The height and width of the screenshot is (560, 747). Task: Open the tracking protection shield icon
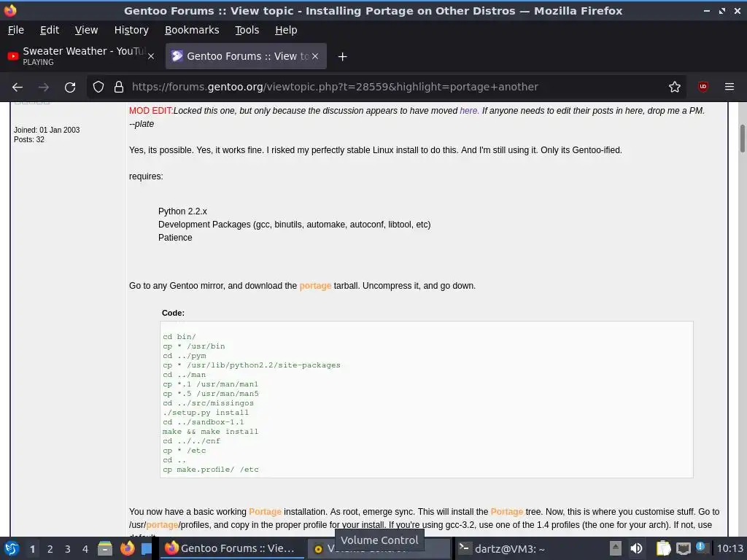(98, 87)
